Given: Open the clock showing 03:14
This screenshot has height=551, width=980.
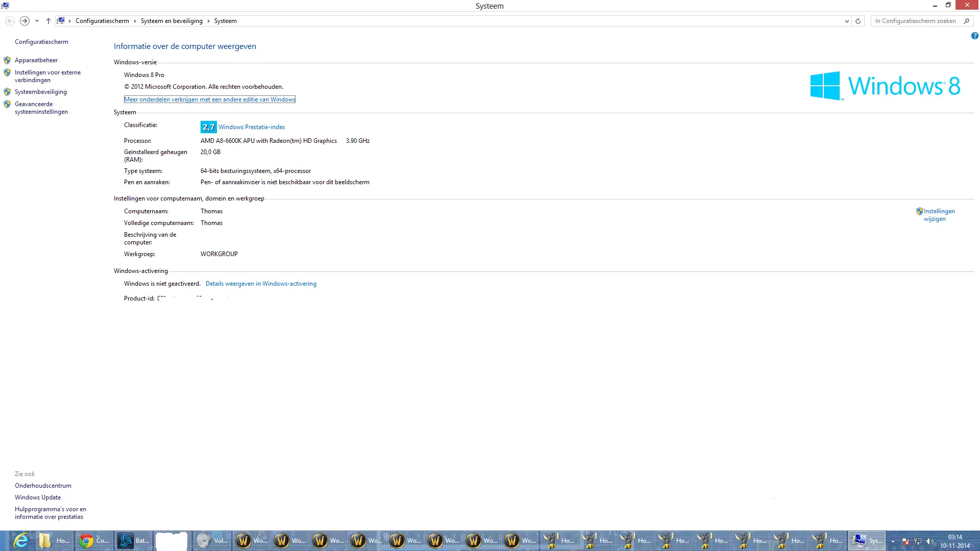Looking at the screenshot, I should [955, 541].
